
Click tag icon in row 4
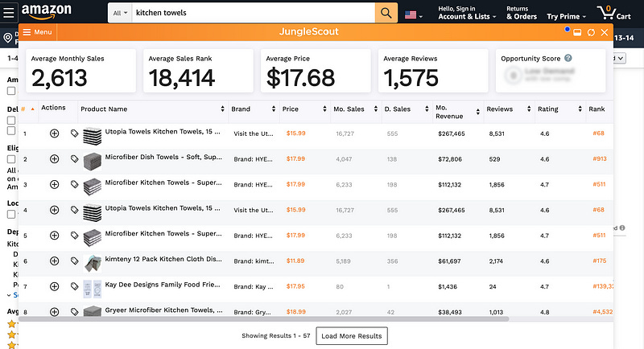pos(74,210)
